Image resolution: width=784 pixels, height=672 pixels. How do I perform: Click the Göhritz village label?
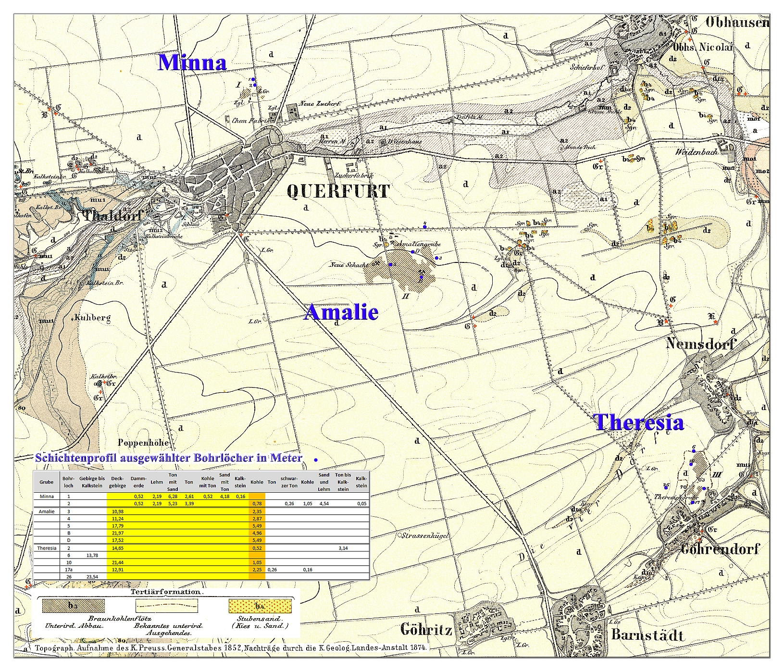[426, 629]
